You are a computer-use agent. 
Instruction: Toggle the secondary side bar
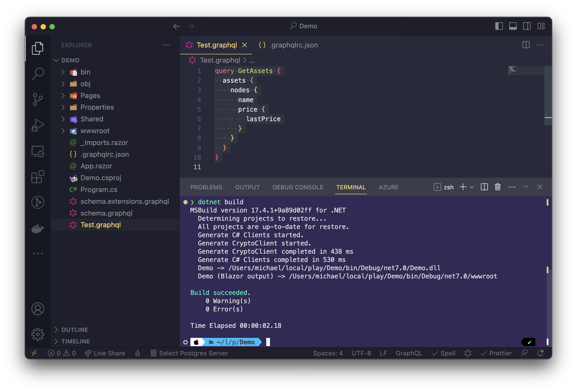527,26
